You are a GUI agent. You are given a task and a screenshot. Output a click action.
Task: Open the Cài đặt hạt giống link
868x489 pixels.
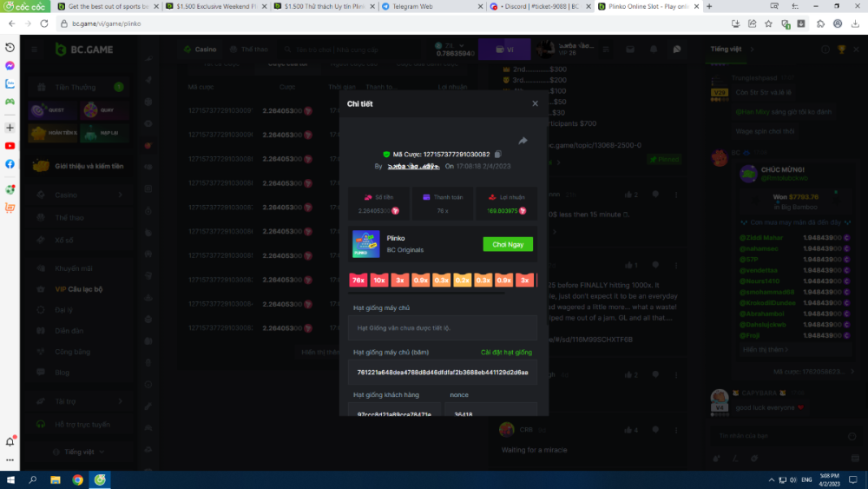pos(506,352)
